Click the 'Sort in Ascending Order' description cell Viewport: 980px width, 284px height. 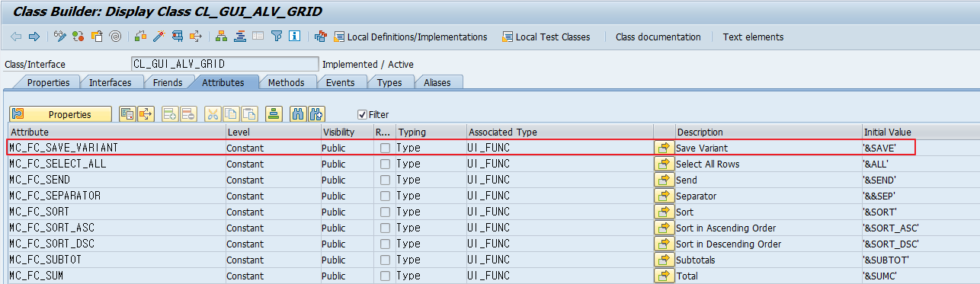768,228
